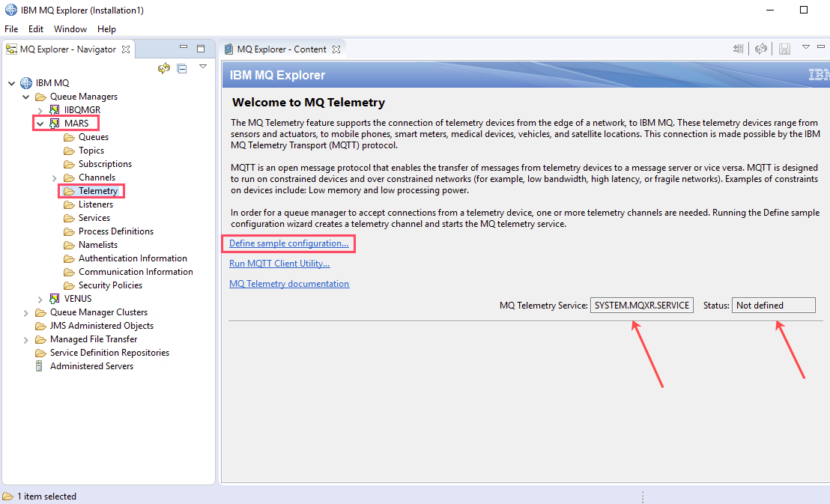This screenshot has width=830, height=504.
Task: Expand the Queue Manager Clusters node
Action: click(26, 313)
